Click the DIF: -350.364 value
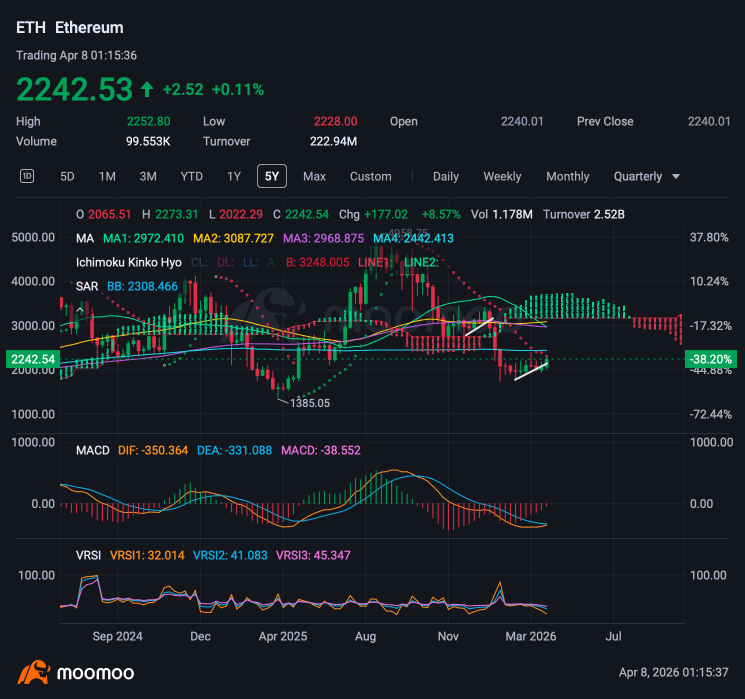745x699 pixels. click(x=153, y=450)
